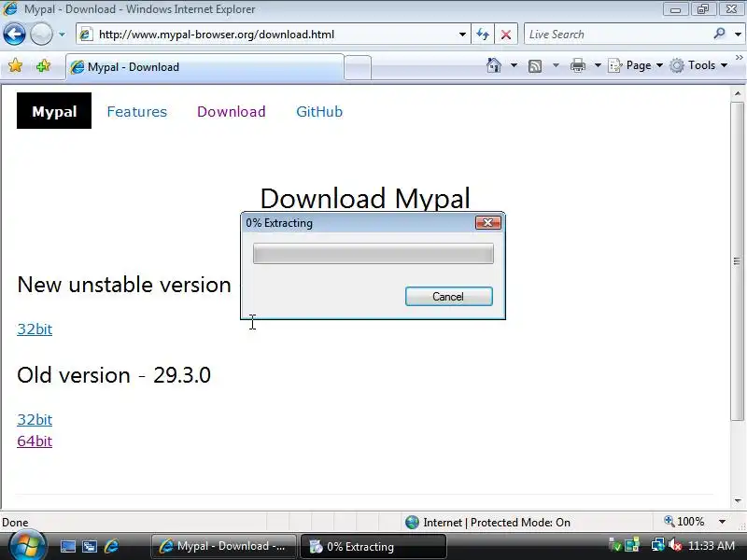Click the old version 64bit link

click(35, 441)
